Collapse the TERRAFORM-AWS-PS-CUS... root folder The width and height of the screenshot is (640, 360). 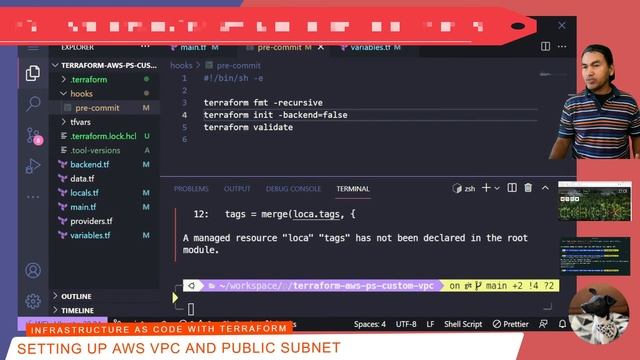pos(104,65)
